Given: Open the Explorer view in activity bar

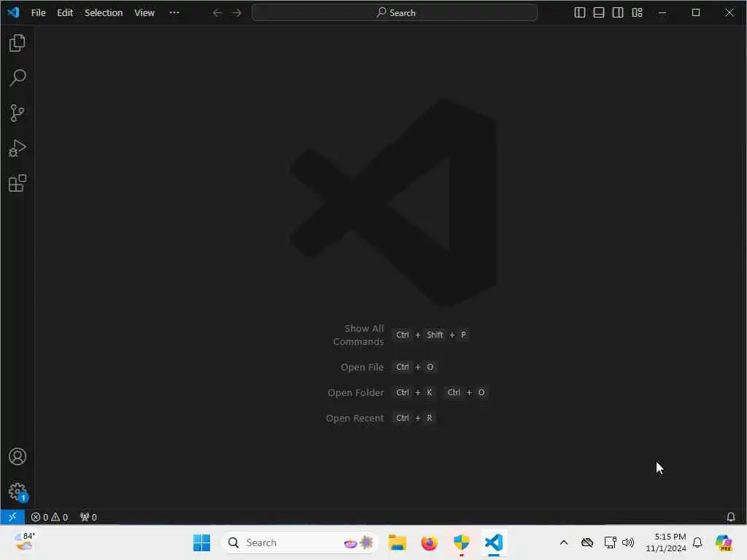Looking at the screenshot, I should [x=18, y=43].
